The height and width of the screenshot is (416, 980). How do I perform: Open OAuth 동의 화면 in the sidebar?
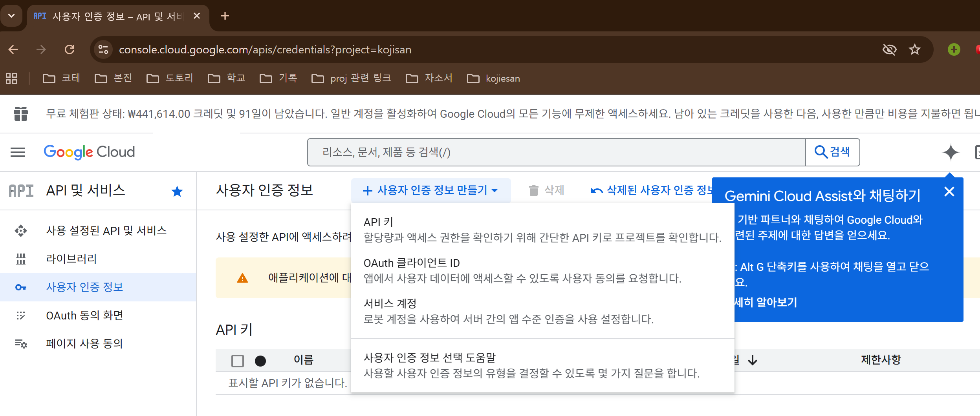pyautogui.click(x=98, y=316)
